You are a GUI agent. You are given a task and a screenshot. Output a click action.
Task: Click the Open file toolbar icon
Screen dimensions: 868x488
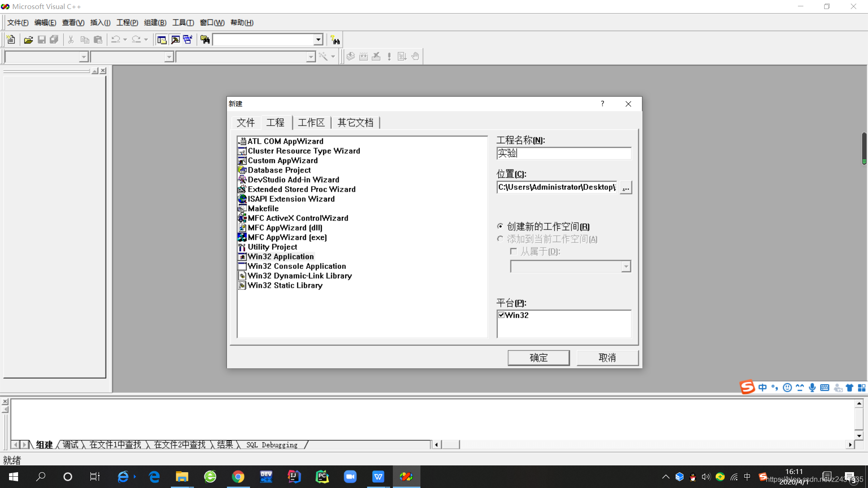click(x=28, y=40)
